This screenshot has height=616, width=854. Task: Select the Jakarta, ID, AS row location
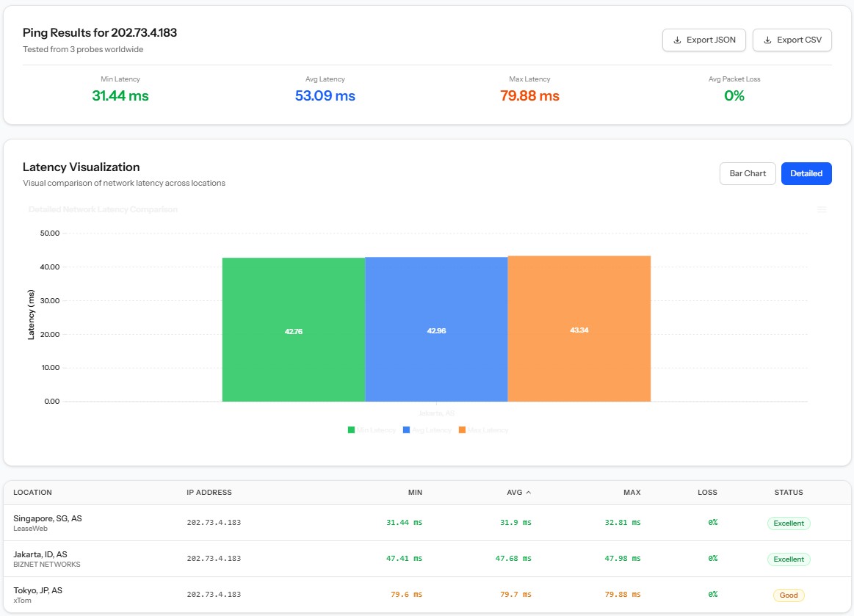click(40, 554)
